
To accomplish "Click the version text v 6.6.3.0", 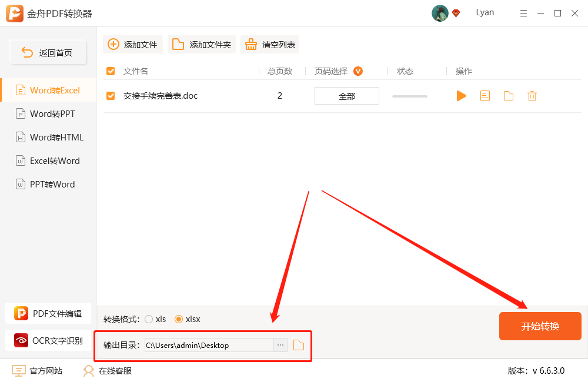I will pos(548,371).
